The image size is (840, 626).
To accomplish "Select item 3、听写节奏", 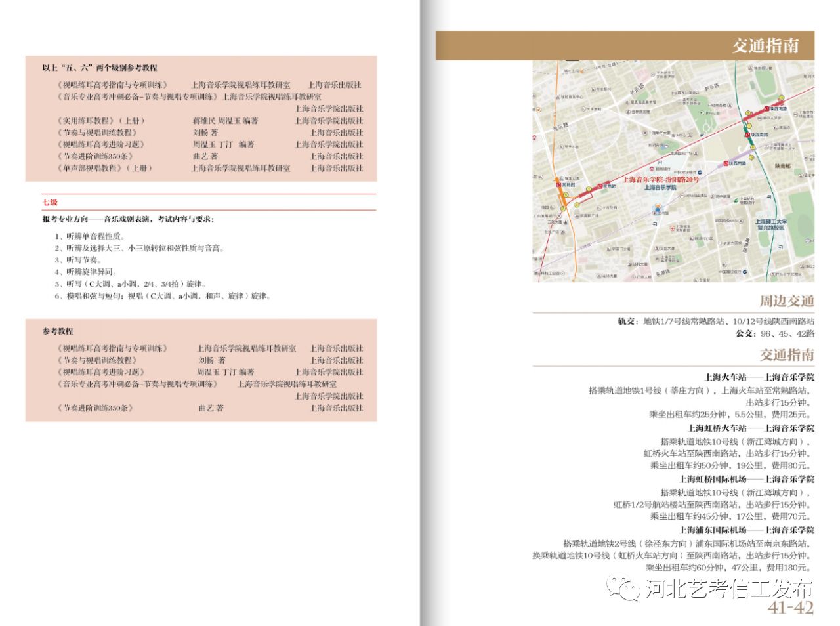I will [x=78, y=260].
